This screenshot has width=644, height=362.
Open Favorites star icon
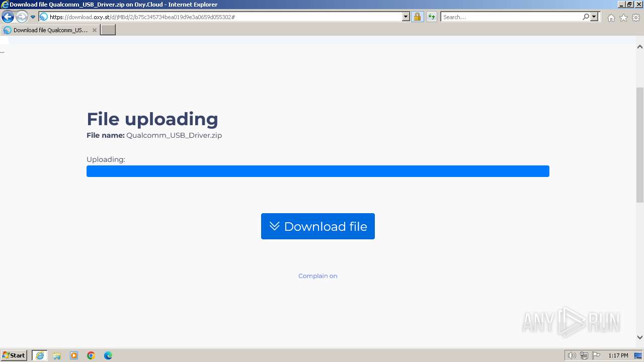pyautogui.click(x=623, y=18)
